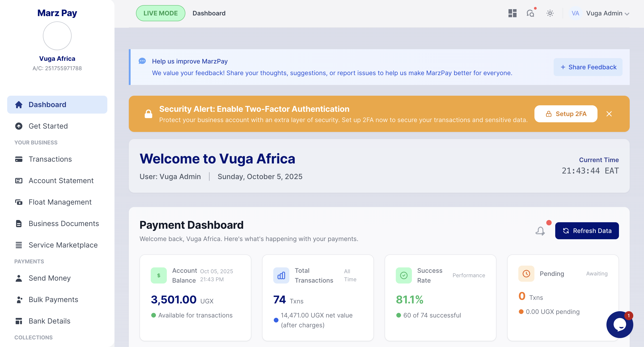Open Account Statement page
Viewport: 644px width, 347px height.
point(57,180)
